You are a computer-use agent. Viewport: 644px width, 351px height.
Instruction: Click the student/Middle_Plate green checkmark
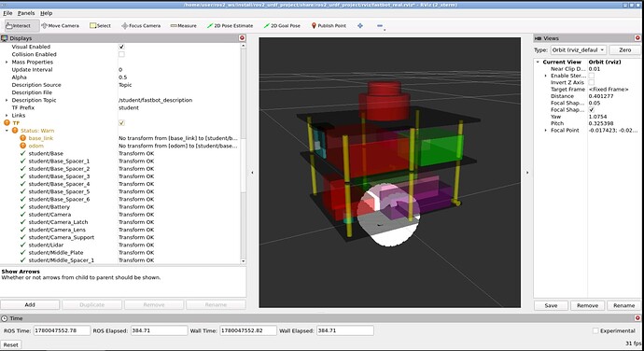(x=22, y=252)
